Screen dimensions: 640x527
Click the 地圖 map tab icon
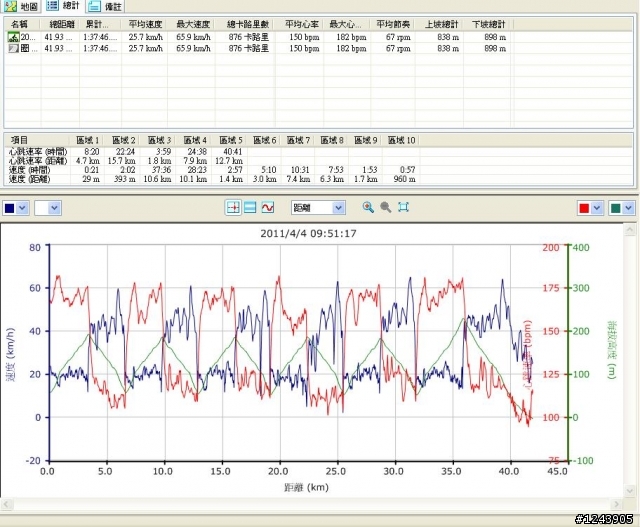pos(11,6)
